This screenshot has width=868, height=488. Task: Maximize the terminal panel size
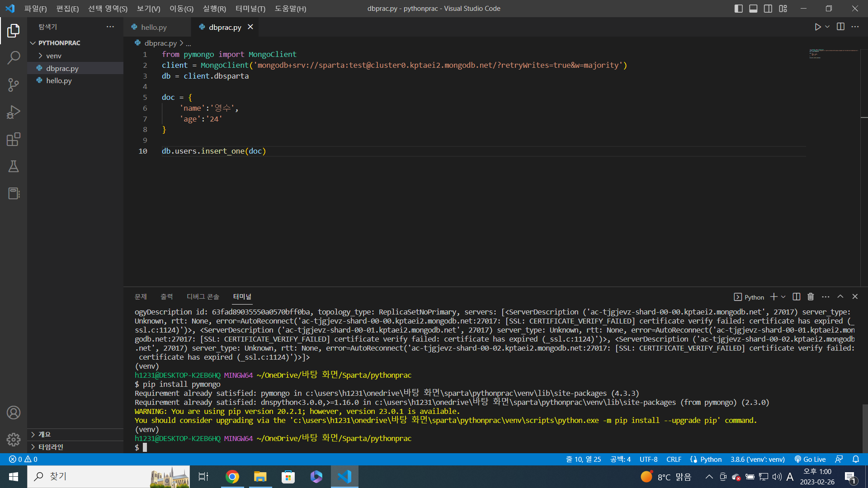click(x=840, y=296)
